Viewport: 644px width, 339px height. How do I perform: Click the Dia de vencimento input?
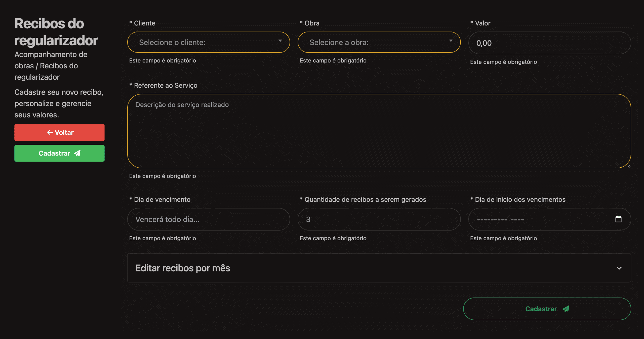pos(209,219)
